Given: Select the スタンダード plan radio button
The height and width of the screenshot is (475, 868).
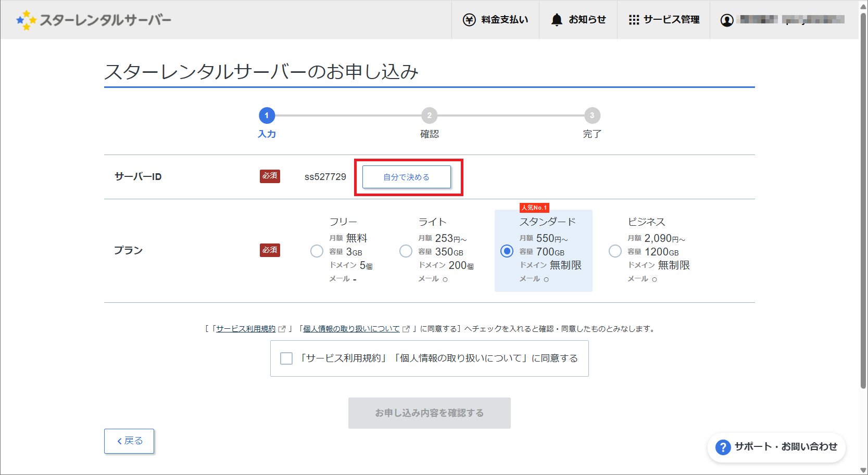Looking at the screenshot, I should [507, 251].
